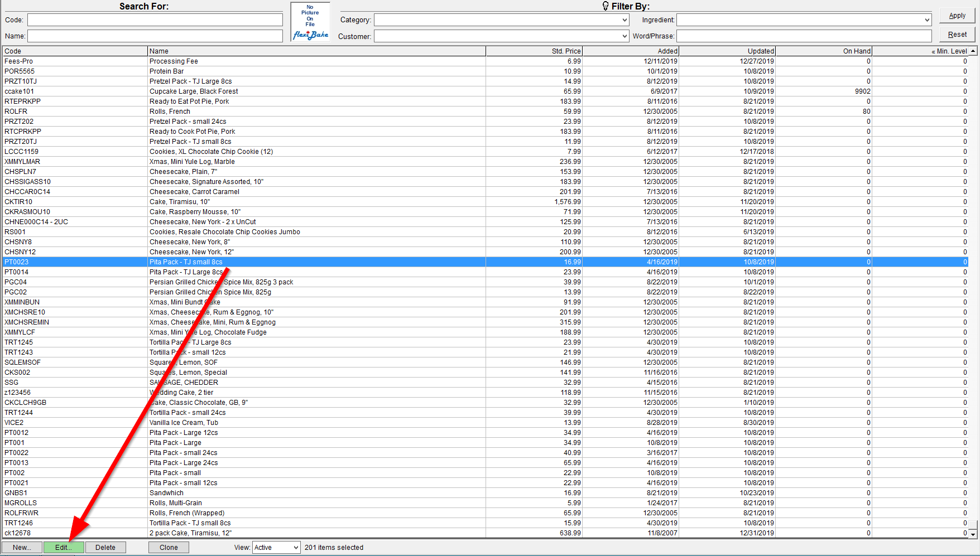Image resolution: width=980 pixels, height=556 pixels.
Task: Click the Filter By lightbulb icon
Action: [x=606, y=6]
